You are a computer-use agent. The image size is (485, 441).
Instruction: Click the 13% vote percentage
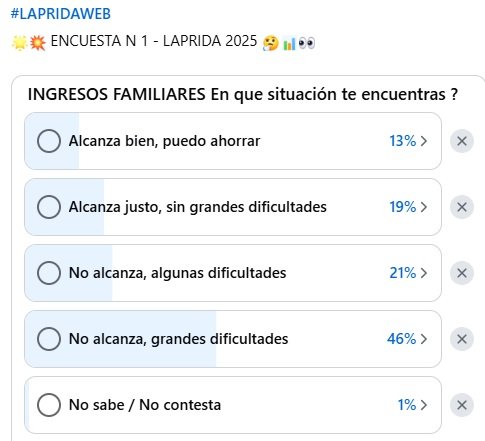tap(403, 141)
